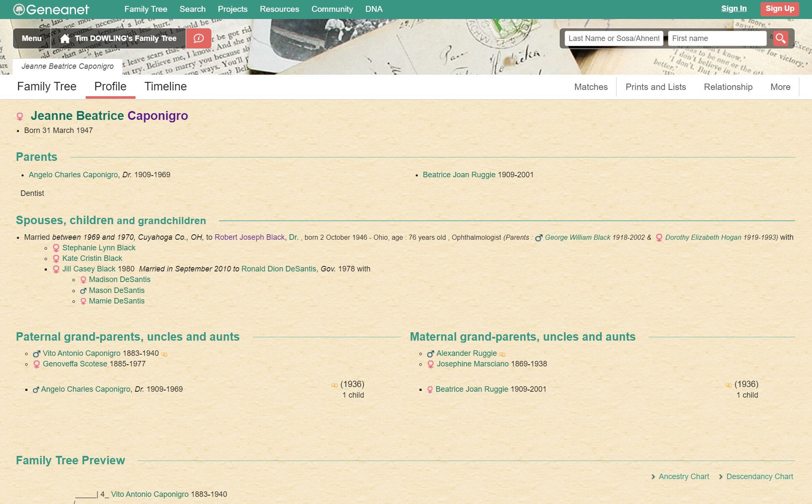The width and height of the screenshot is (812, 504).
Task: Click into the Last Name or Sosa field
Action: [614, 38]
